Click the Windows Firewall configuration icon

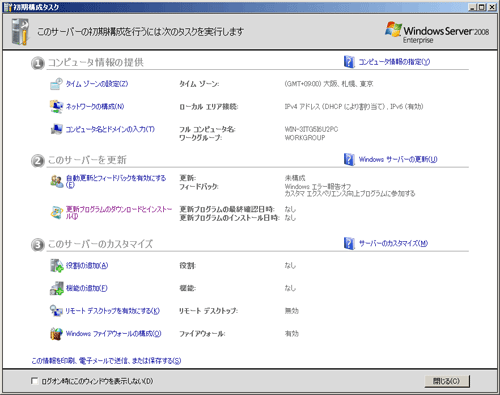(x=56, y=334)
